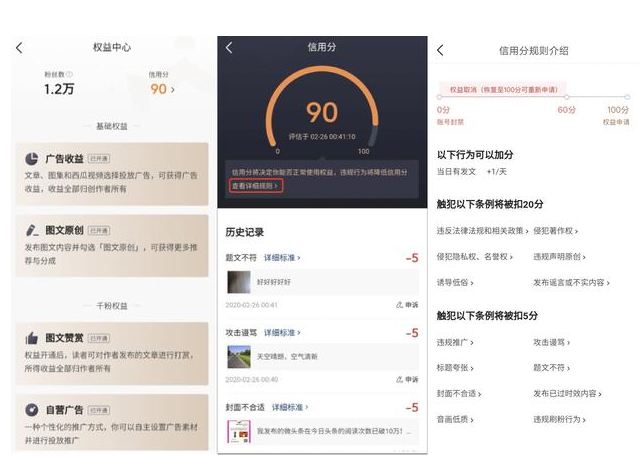
Task: Open the 广告收益 benefit card
Action: click(x=112, y=174)
